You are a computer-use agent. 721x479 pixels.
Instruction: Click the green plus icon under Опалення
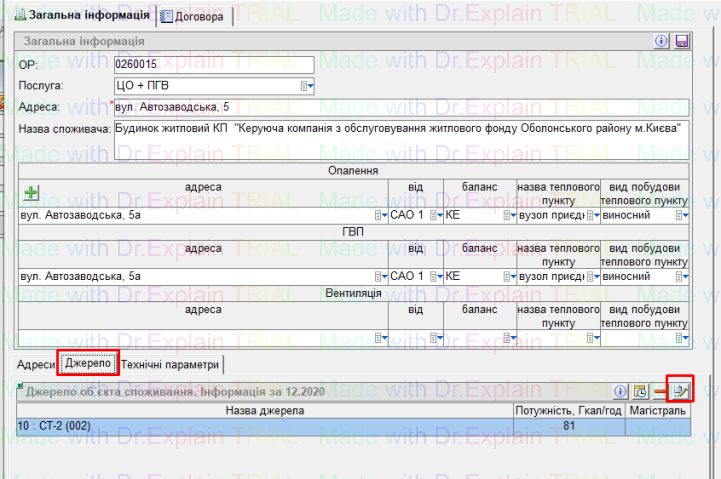click(31, 193)
